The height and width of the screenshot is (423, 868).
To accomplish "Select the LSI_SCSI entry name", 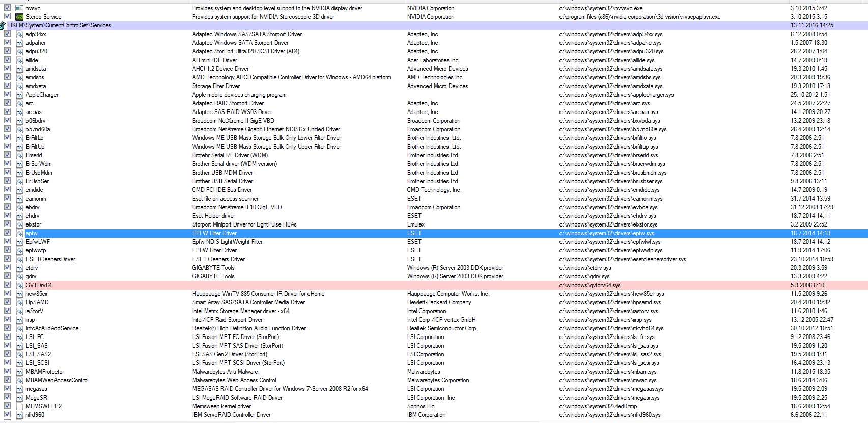I will point(38,363).
